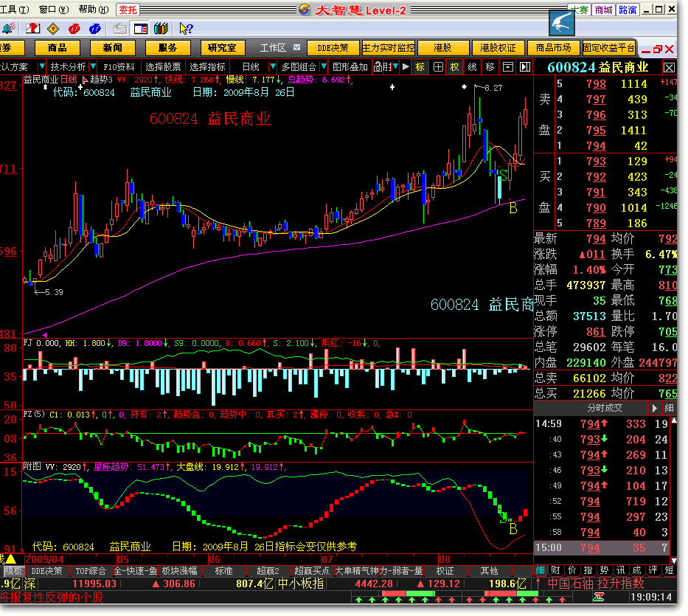The image size is (688, 616).
Task: Open the window-up panel icon
Action: pos(507,66)
